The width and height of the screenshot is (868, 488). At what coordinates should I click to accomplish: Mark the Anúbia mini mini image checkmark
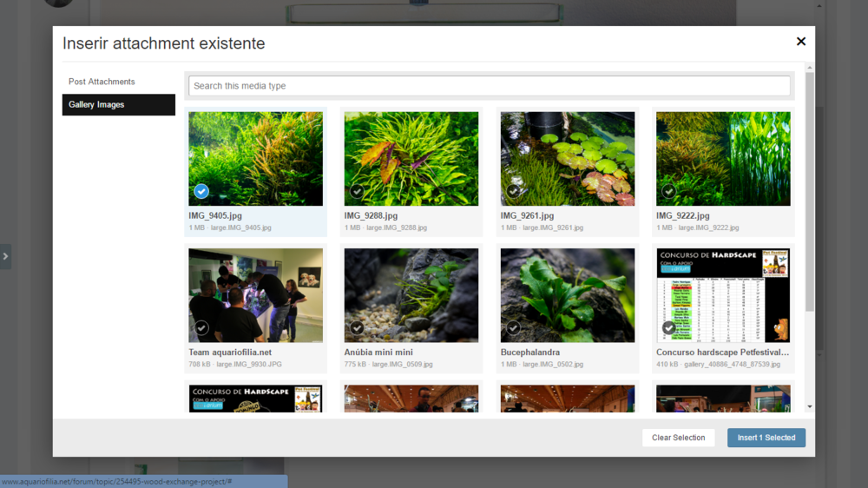[x=357, y=328]
